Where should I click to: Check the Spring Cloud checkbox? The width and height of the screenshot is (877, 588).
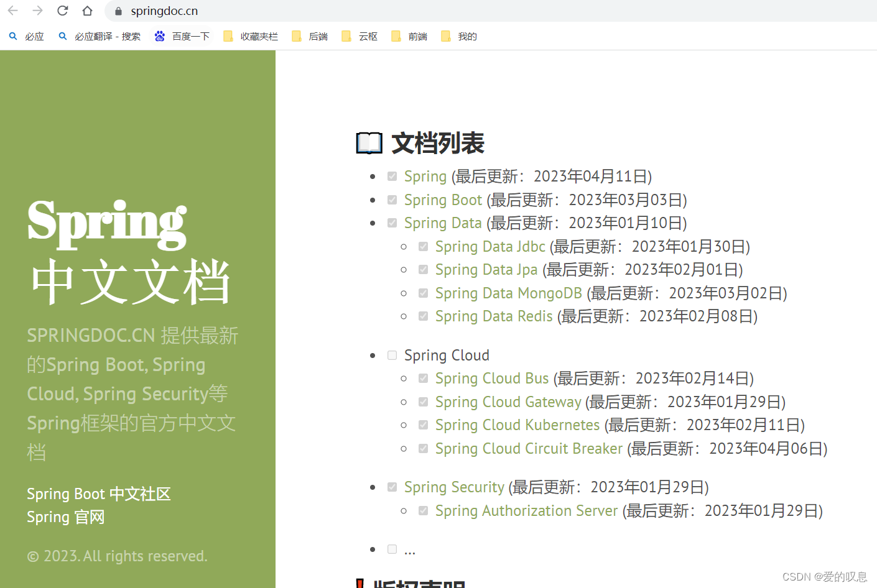[x=392, y=354]
